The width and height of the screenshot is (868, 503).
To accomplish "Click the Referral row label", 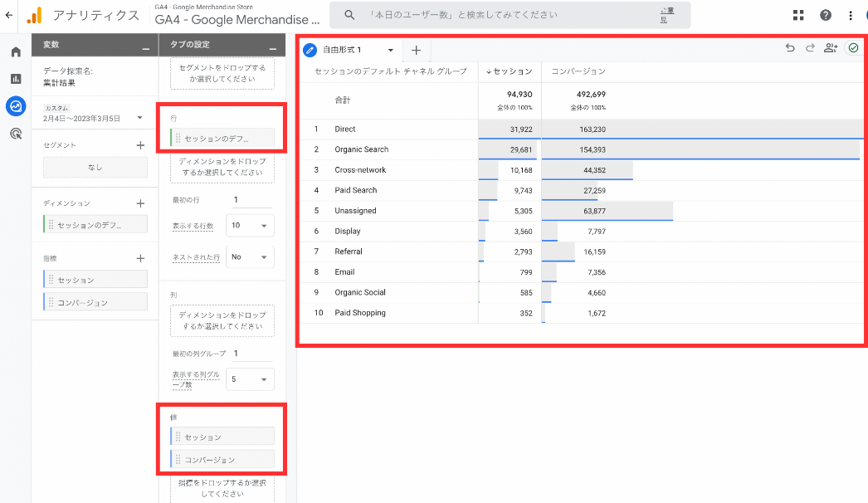I will click(349, 251).
